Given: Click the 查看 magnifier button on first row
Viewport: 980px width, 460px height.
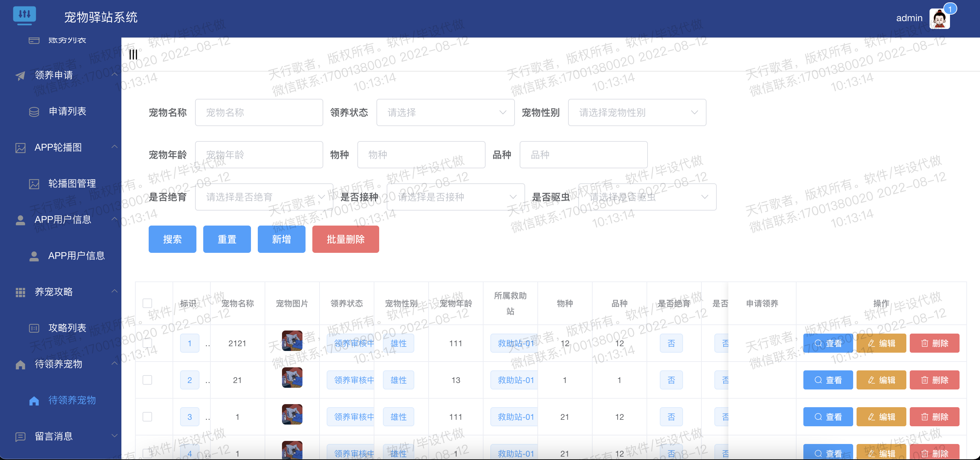Looking at the screenshot, I should pos(828,343).
